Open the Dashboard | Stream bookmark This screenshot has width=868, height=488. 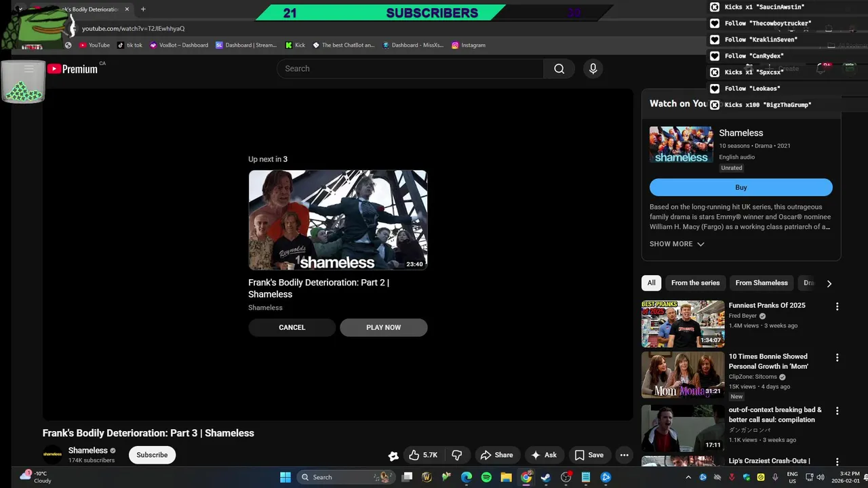(x=246, y=45)
